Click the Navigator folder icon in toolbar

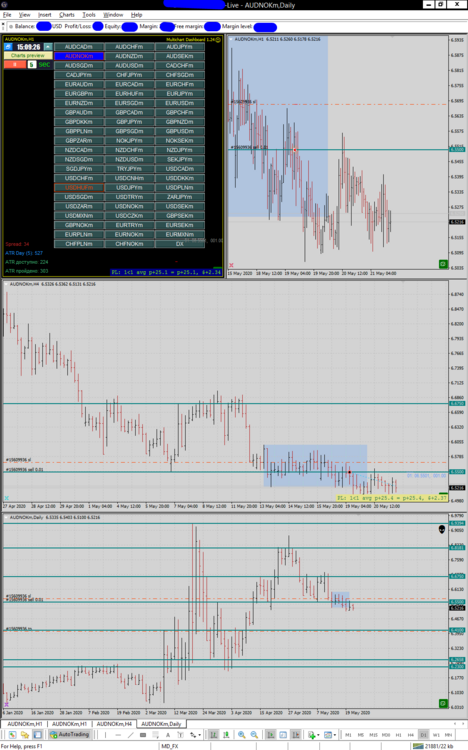coord(24,734)
